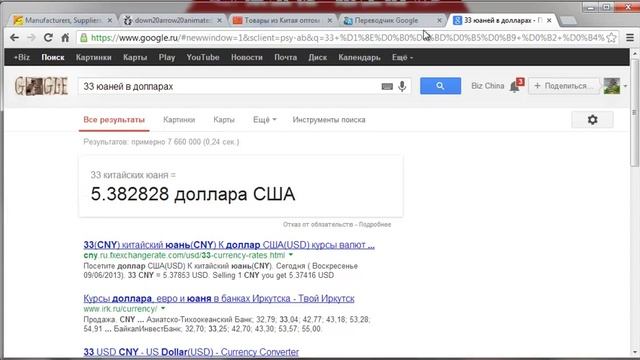Open Инструменты поиска search tools

pyautogui.click(x=329, y=120)
